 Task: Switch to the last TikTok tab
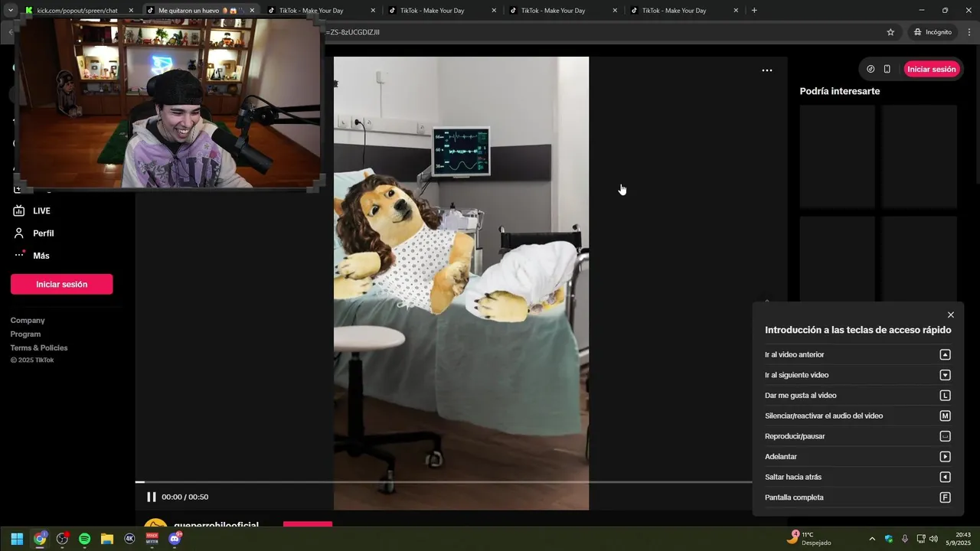(x=684, y=11)
